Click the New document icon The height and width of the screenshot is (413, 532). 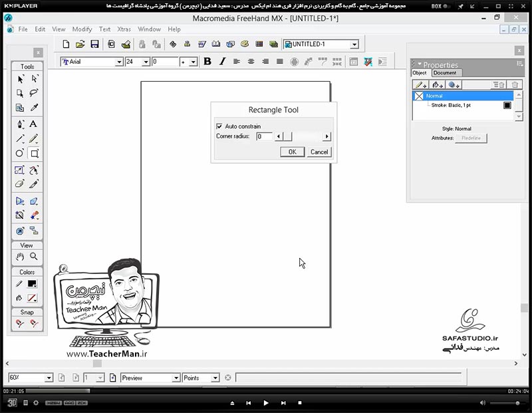click(x=66, y=44)
